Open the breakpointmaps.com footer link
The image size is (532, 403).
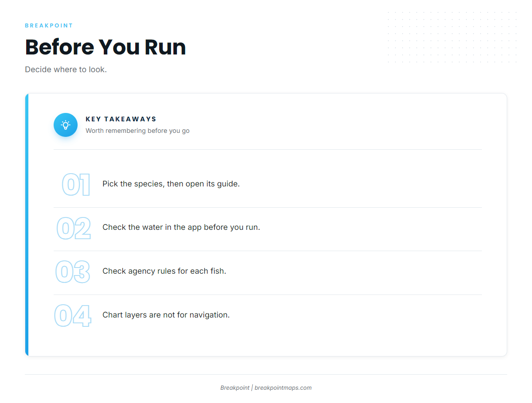[283, 388]
